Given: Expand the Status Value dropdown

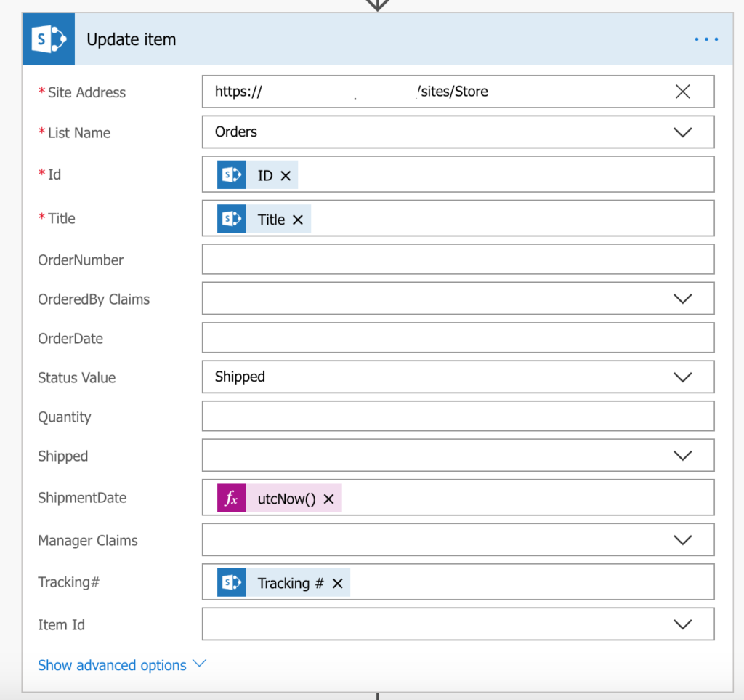Looking at the screenshot, I should click(682, 377).
